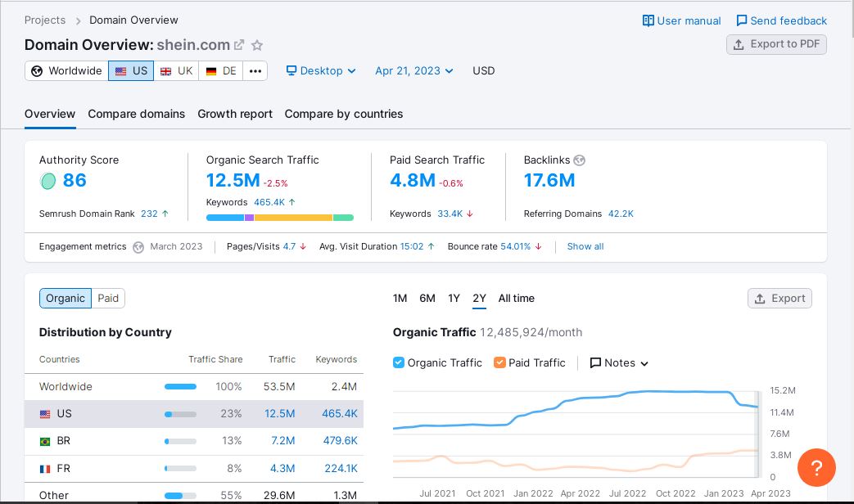Screen dimensions: 854x504
Task: Click the FR keywords 224.1K cell
Action: click(341, 469)
